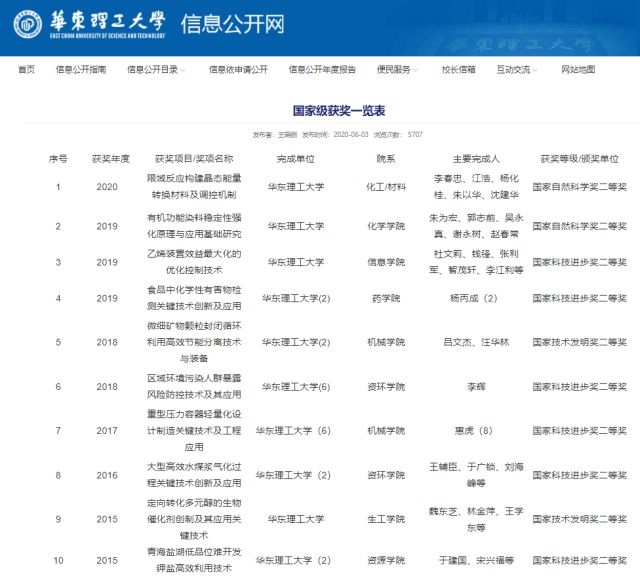The width and height of the screenshot is (640, 580).
Task: Open 校长信箱 in the navigation bar
Action: coord(458,69)
